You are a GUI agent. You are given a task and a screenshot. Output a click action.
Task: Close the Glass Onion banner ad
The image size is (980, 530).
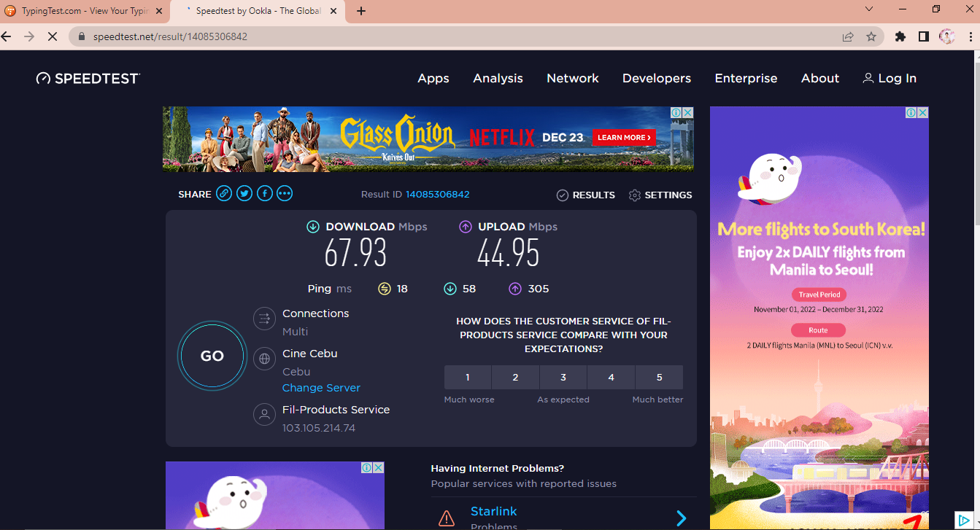(x=687, y=112)
